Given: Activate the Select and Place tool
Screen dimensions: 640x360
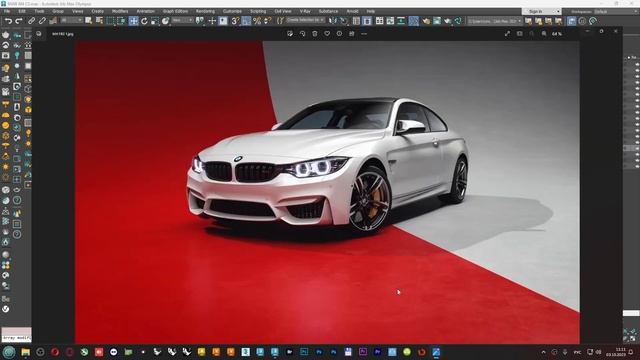Looking at the screenshot, I should pyautogui.click(x=165, y=21).
